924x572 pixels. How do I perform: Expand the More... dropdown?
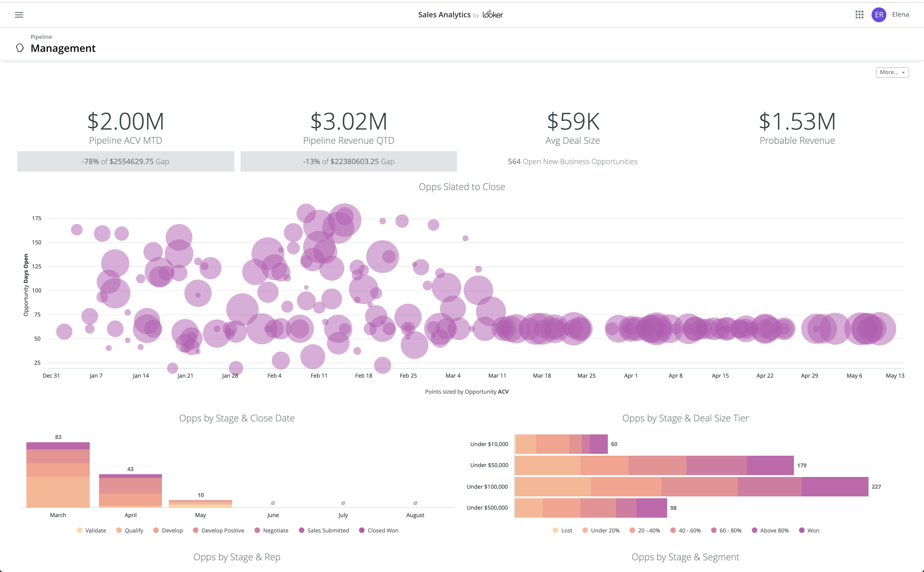click(x=892, y=72)
